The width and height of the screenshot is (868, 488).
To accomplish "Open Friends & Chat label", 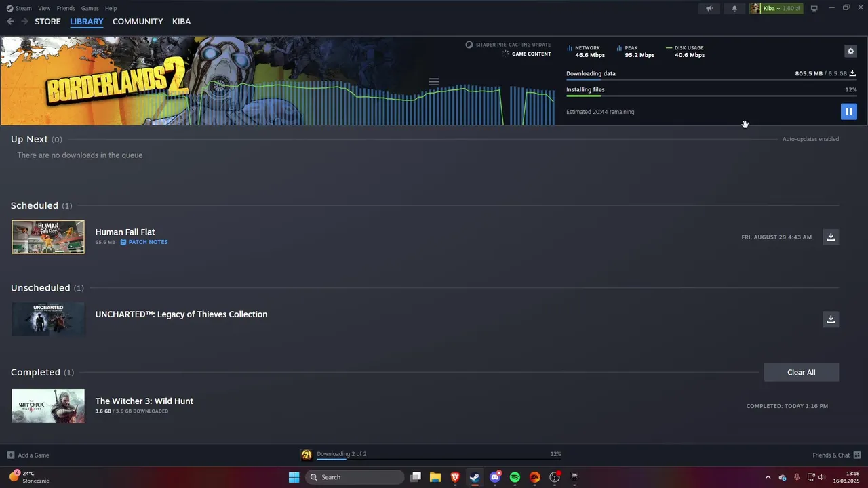I will click(831, 455).
